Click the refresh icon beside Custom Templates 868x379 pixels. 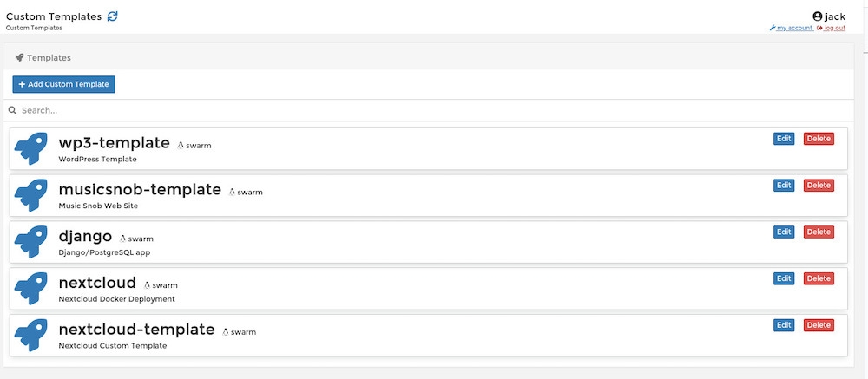(x=113, y=16)
